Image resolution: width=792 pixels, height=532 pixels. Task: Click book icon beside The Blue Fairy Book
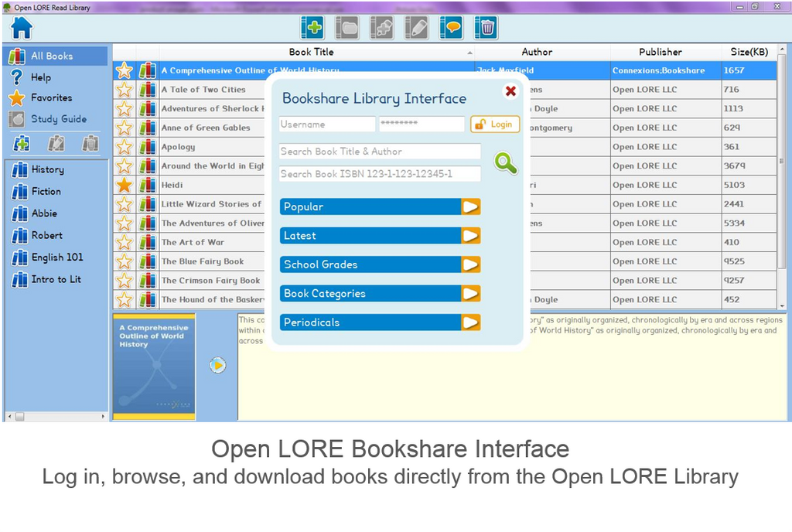click(x=148, y=261)
